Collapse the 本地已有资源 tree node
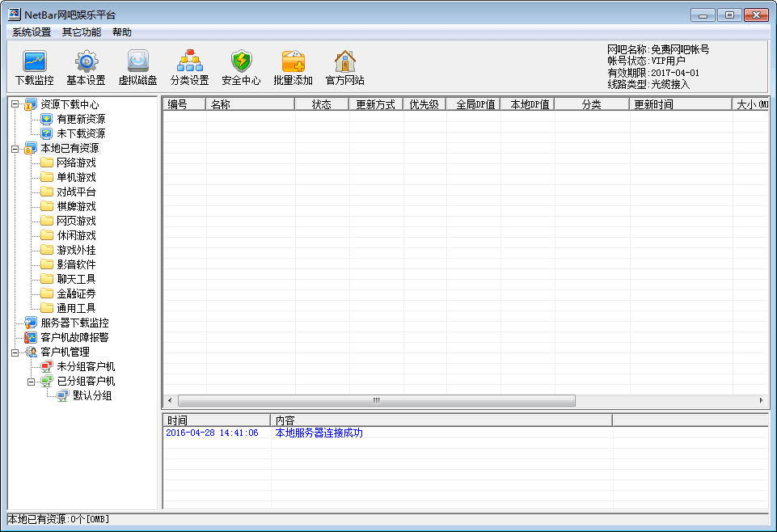The image size is (777, 532). [15, 149]
